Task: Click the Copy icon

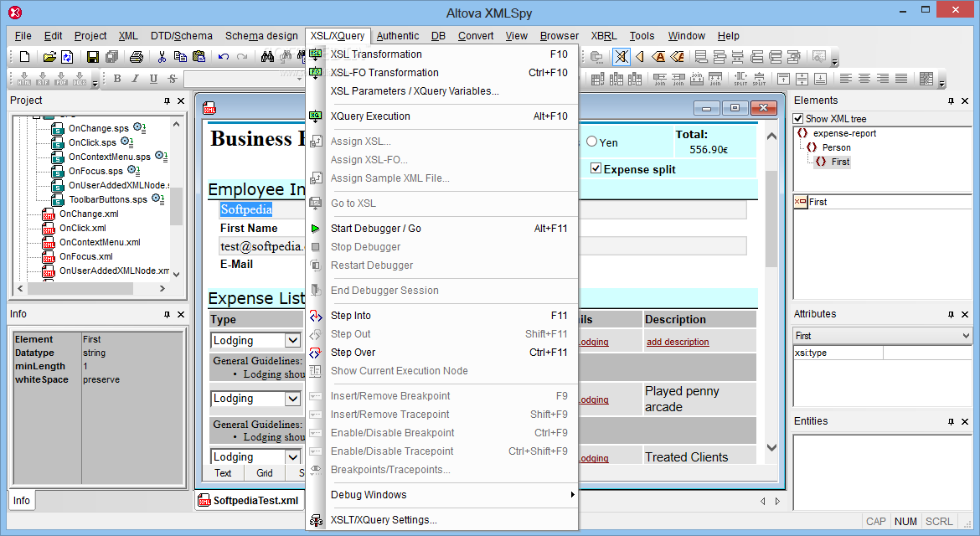Action: (x=180, y=57)
